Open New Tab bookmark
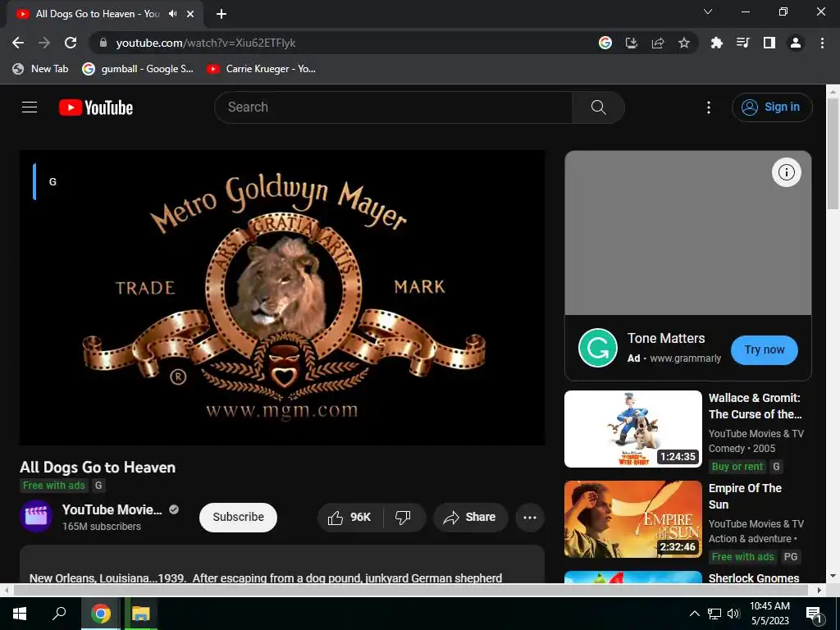 (41, 69)
